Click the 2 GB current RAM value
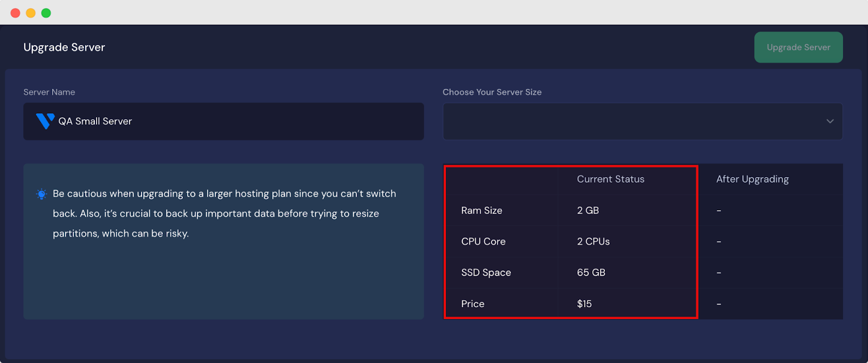868x363 pixels. pyautogui.click(x=588, y=210)
